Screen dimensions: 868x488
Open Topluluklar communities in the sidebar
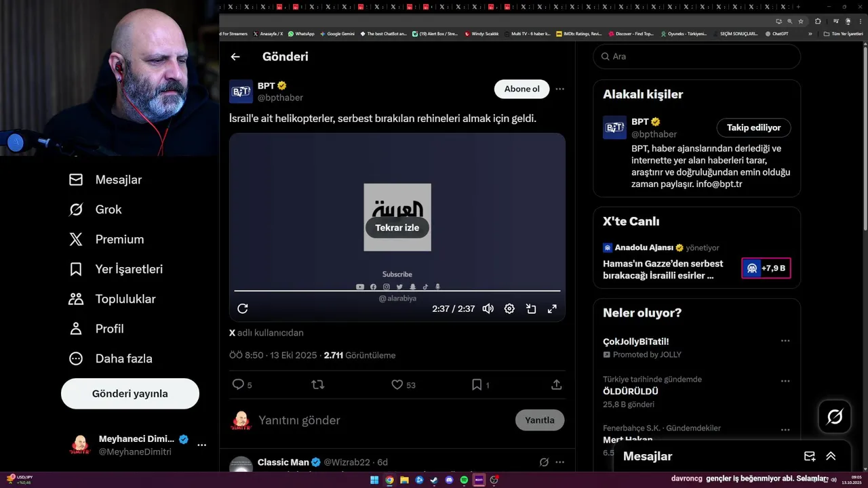[113, 299]
